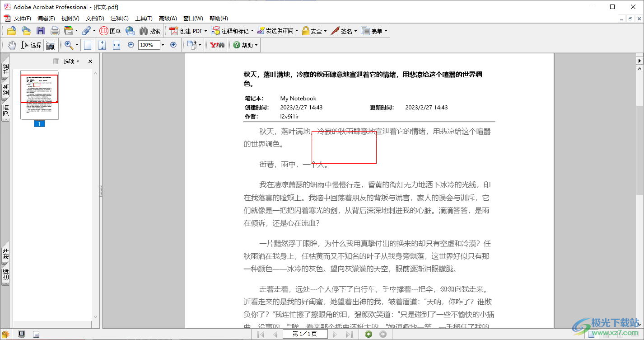This screenshot has width=644, height=340.
Task: Open the 文档(D) menu
Action: (x=95, y=19)
